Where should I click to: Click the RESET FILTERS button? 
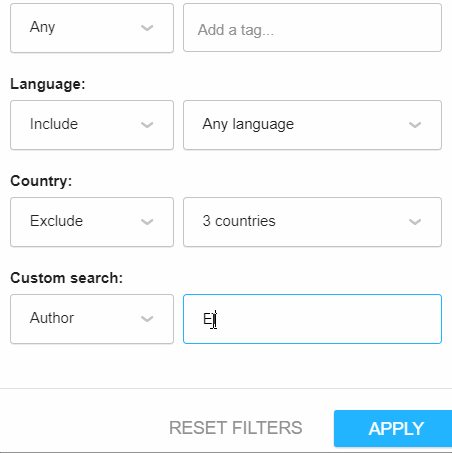point(236,428)
